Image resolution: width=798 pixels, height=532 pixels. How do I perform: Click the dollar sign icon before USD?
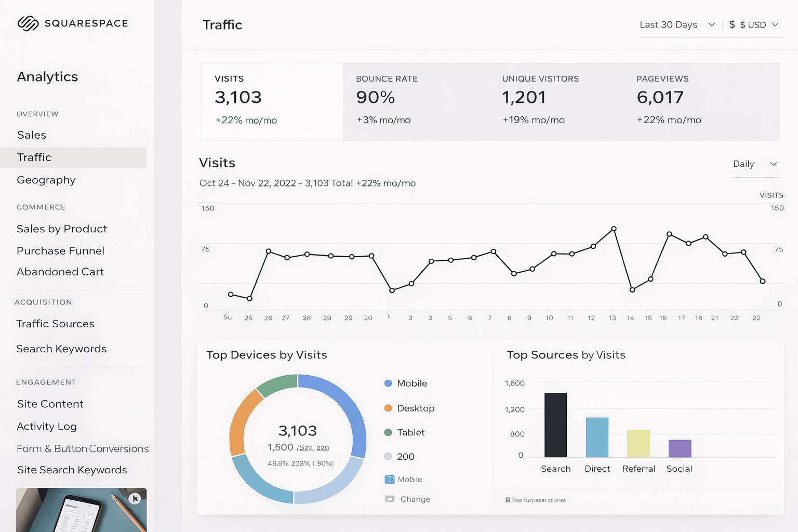[x=732, y=25]
